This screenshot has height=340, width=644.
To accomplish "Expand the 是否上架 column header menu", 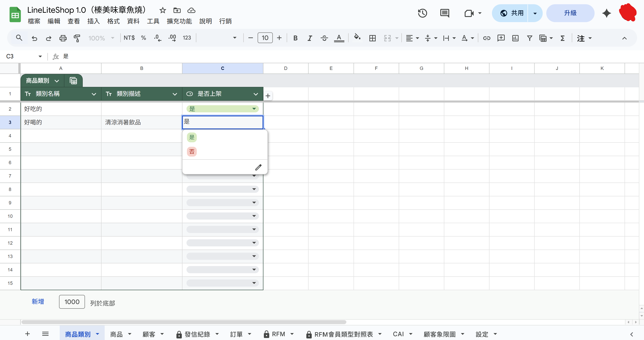I will [256, 94].
